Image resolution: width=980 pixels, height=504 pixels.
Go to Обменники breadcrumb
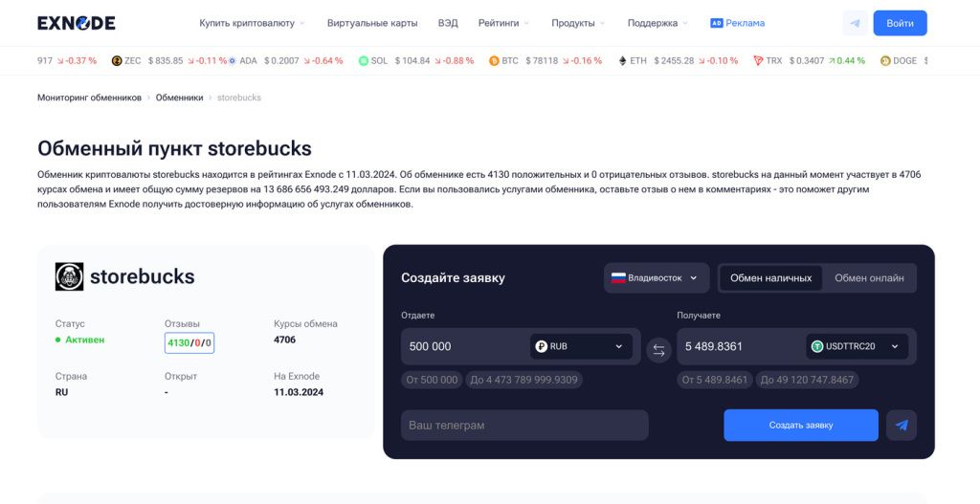179,98
